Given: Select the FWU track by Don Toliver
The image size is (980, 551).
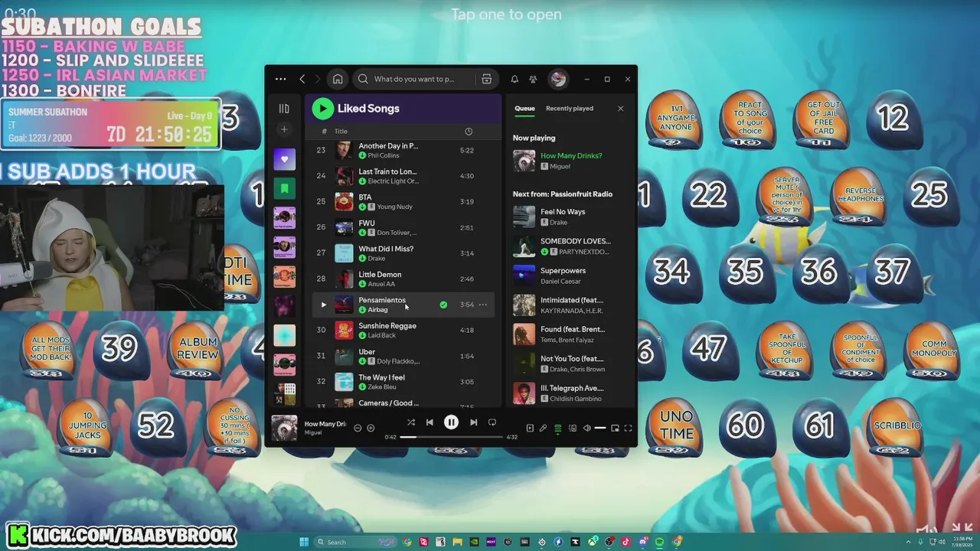Looking at the screenshot, I should pos(403,227).
